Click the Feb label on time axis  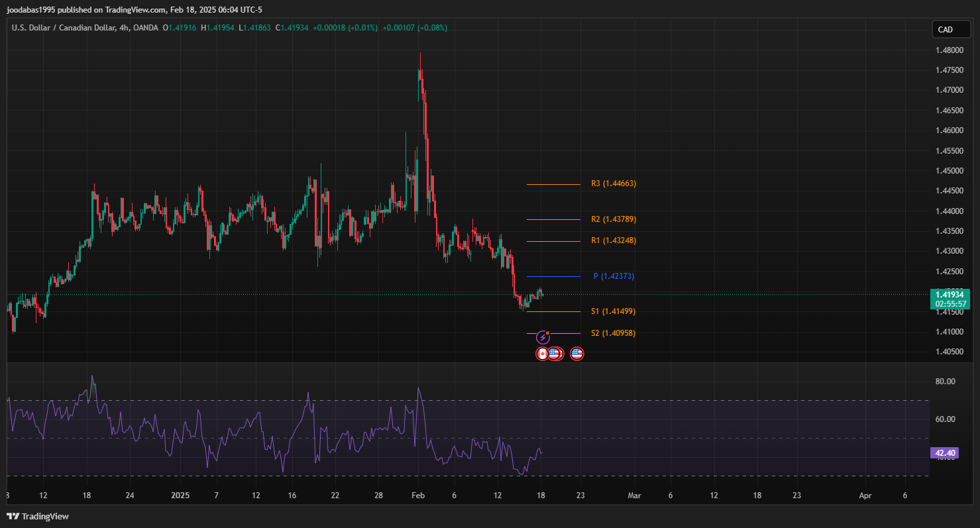click(417, 496)
